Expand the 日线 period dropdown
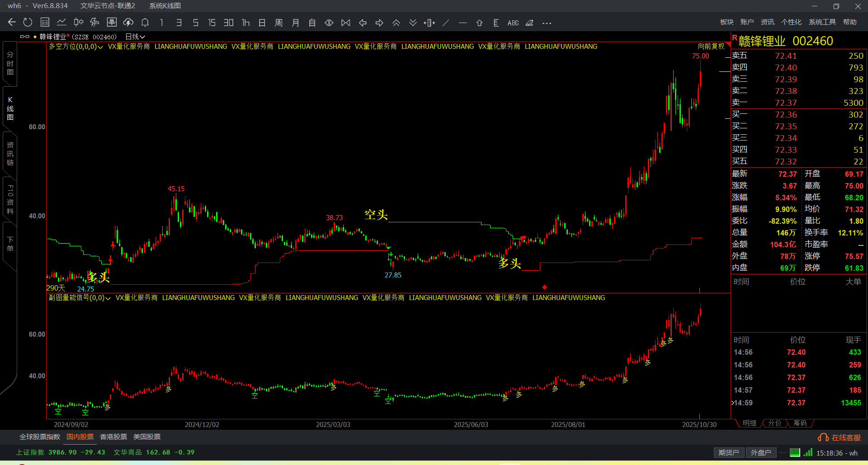The width and height of the screenshot is (868, 465). click(x=135, y=37)
